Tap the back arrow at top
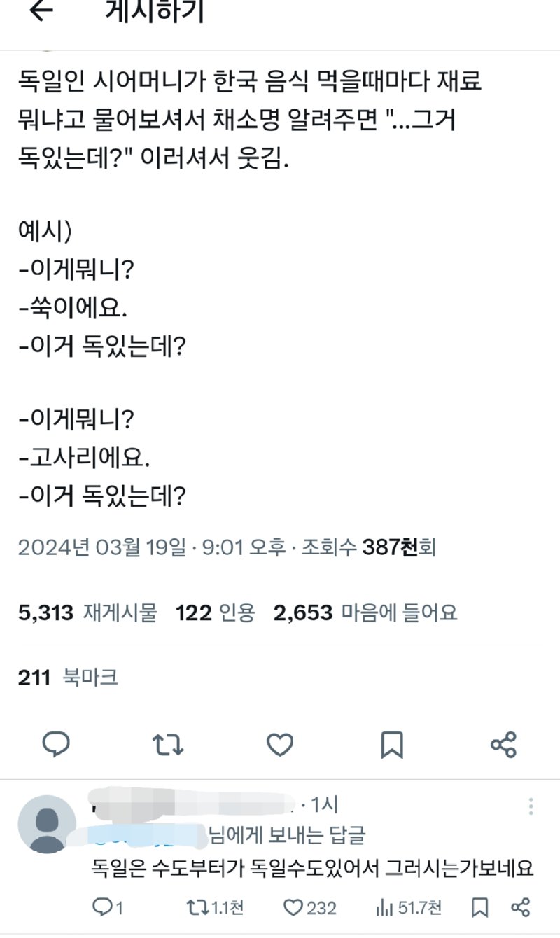This screenshot has width=560, height=938. coord(41,11)
